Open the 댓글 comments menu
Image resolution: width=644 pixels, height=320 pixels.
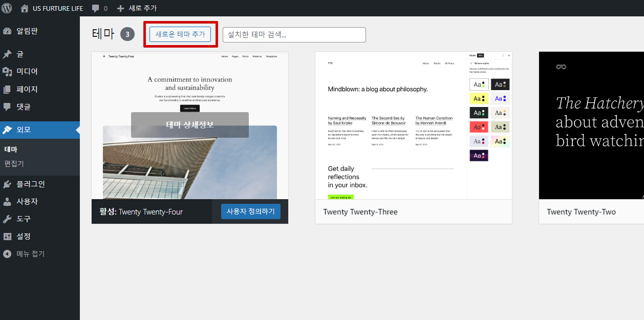(x=23, y=107)
